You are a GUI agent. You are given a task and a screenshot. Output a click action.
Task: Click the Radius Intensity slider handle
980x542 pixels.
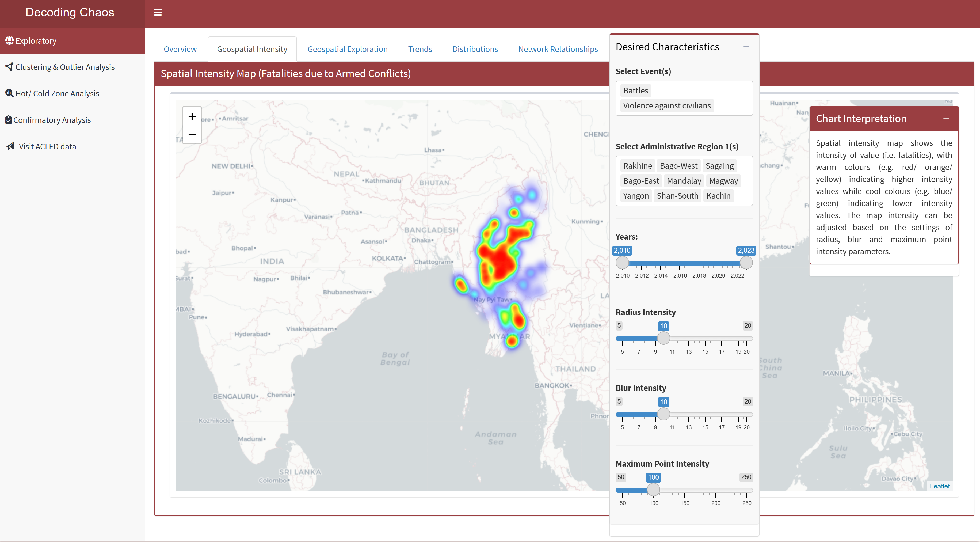coord(663,338)
